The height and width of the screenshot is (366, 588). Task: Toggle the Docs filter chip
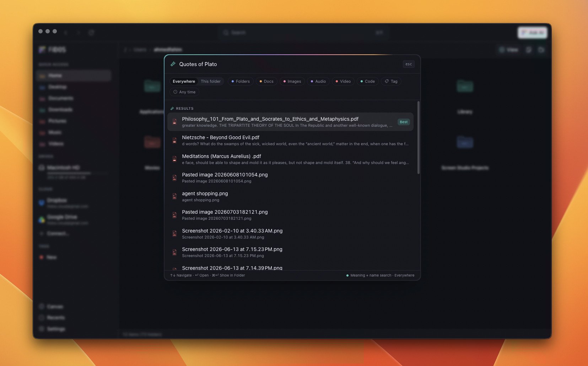point(266,81)
